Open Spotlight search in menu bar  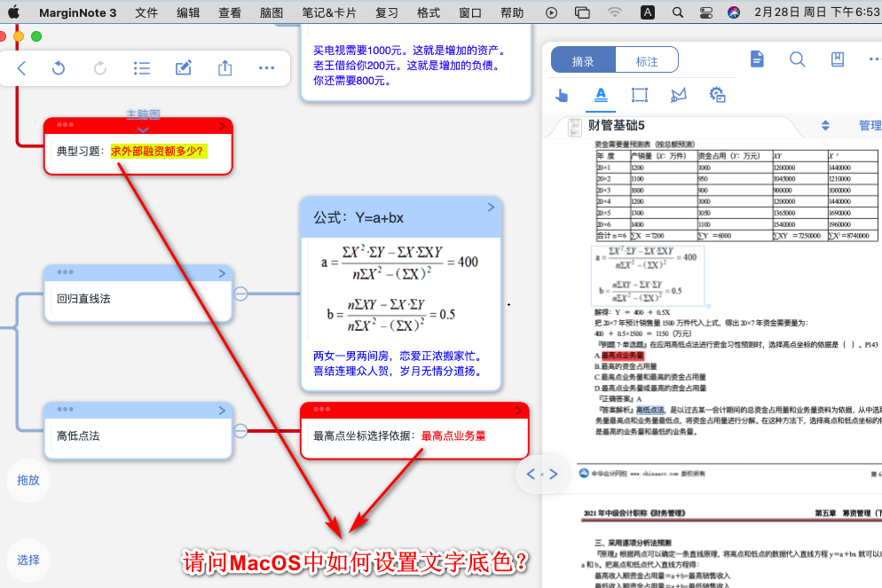[x=678, y=12]
